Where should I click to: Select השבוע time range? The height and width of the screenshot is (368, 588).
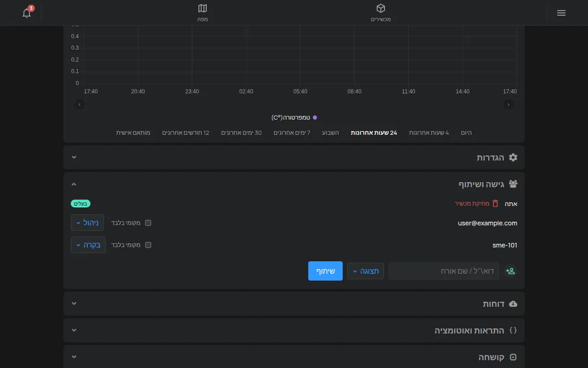tap(330, 133)
